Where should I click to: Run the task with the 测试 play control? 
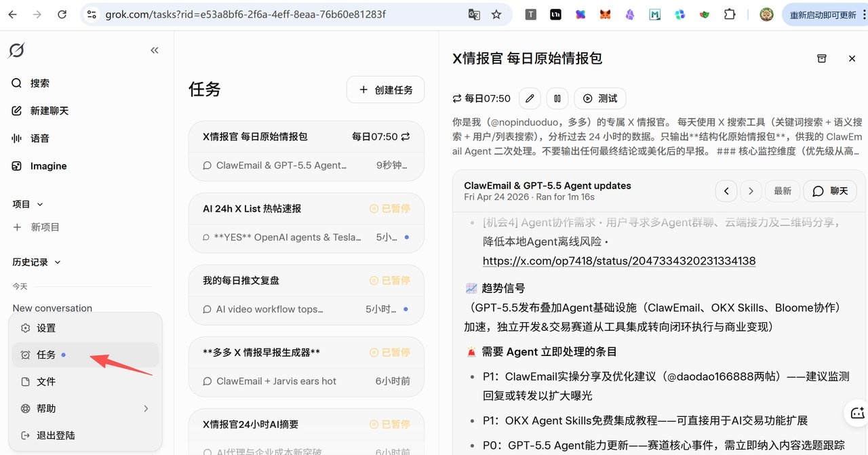[599, 98]
